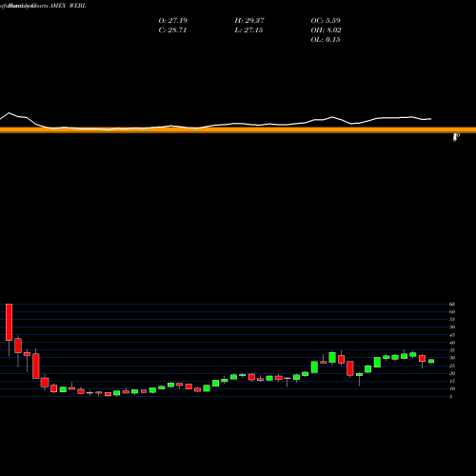Select the OL: 0.15 readout

tap(326, 40)
